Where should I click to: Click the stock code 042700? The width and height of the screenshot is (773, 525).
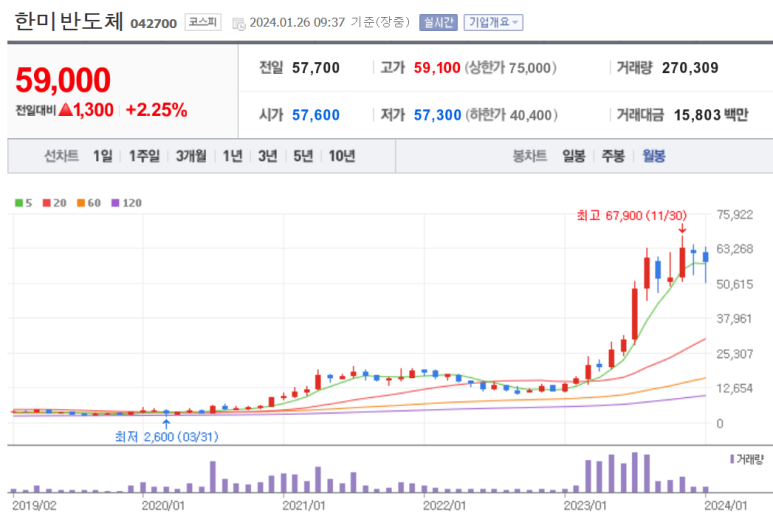tap(153, 24)
